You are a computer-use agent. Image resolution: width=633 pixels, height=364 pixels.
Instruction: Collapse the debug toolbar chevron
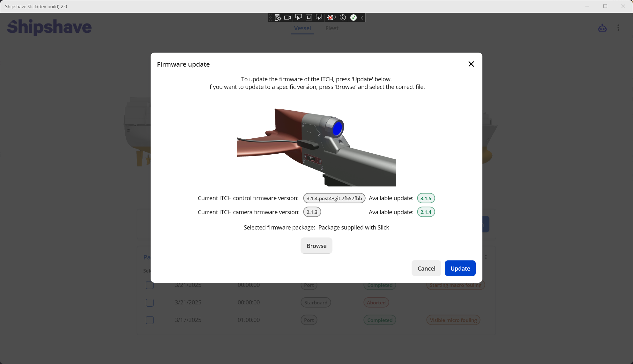[x=362, y=18]
